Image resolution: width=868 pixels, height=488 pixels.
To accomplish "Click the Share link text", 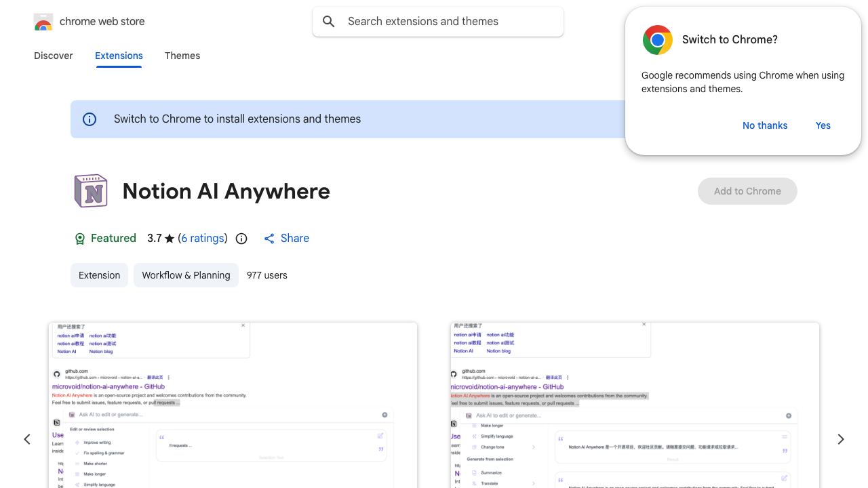I will [295, 239].
